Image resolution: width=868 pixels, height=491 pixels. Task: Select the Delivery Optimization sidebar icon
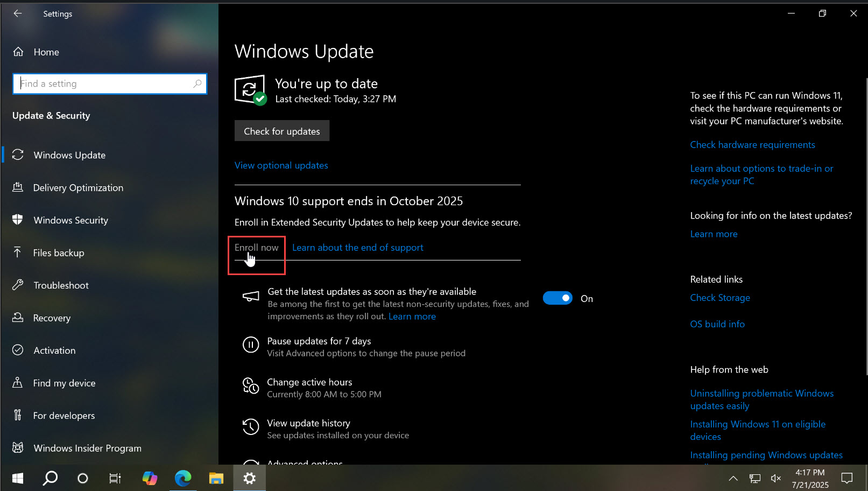pyautogui.click(x=18, y=187)
